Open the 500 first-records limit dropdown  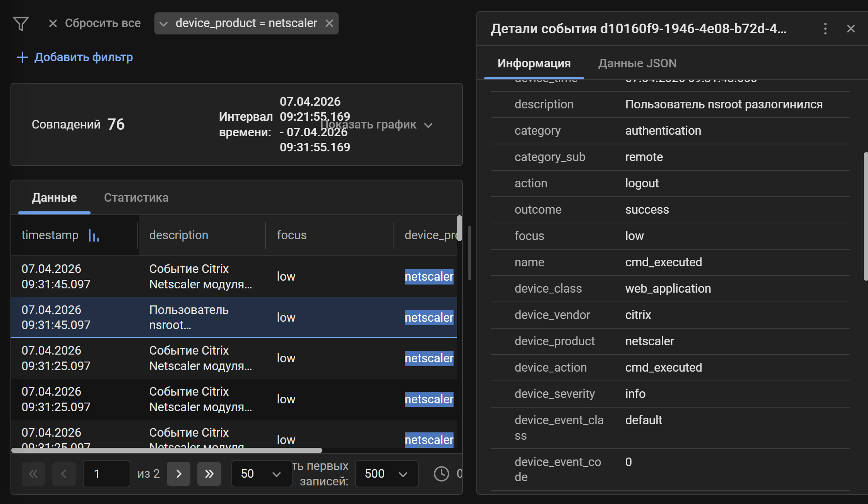387,474
